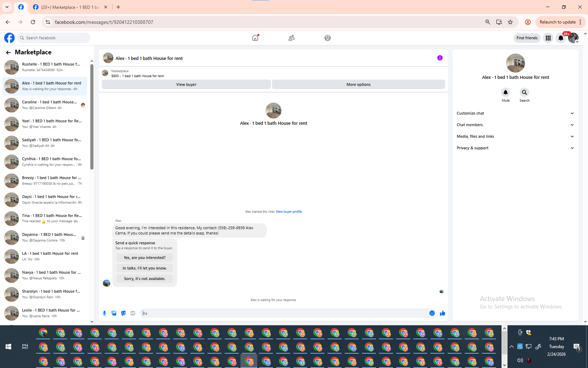Bookmark this page with star
The height and width of the screenshot is (368, 588).
pos(510,22)
